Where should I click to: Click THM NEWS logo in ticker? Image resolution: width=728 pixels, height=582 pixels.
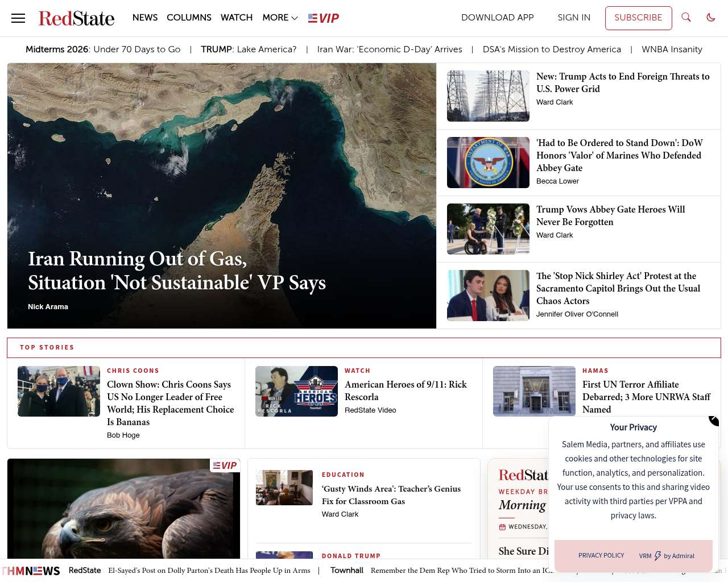31,571
